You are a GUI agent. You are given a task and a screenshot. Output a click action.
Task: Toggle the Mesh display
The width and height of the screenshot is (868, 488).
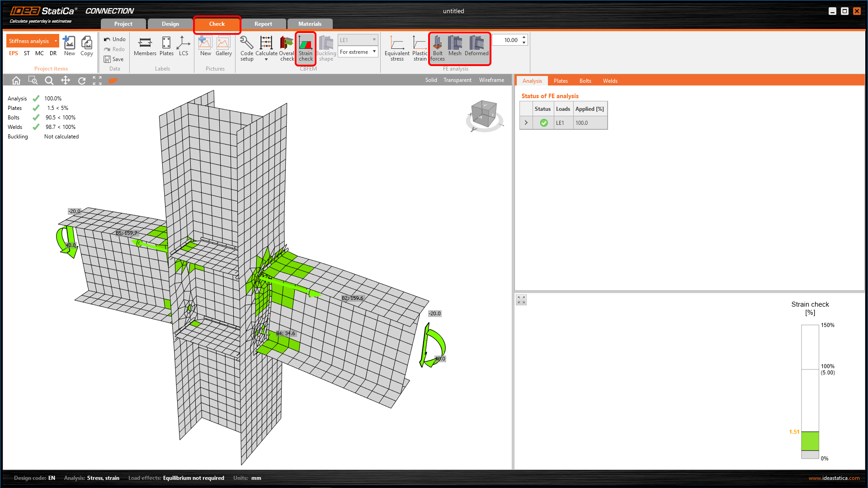click(x=455, y=46)
